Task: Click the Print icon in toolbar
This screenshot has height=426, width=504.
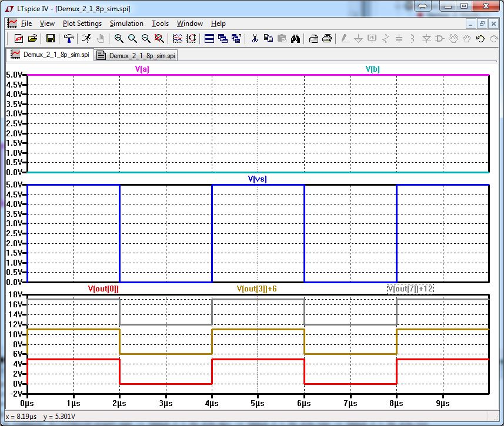Action: point(327,39)
